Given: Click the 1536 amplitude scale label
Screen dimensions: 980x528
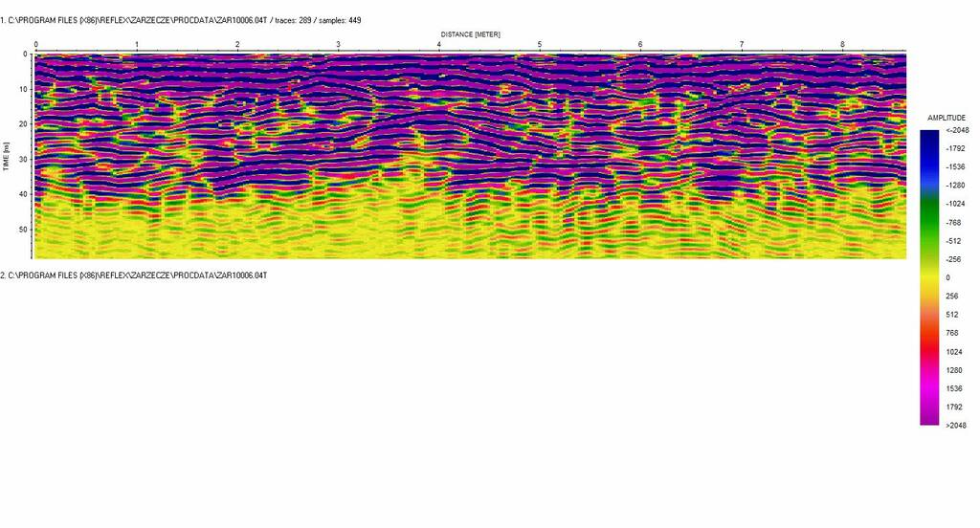Looking at the screenshot, I should [954, 388].
